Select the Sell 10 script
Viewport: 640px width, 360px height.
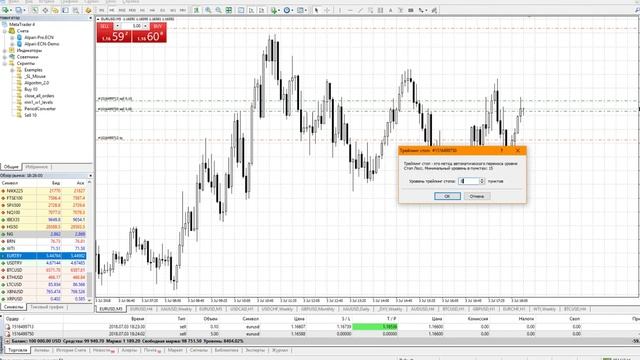[x=31, y=116]
